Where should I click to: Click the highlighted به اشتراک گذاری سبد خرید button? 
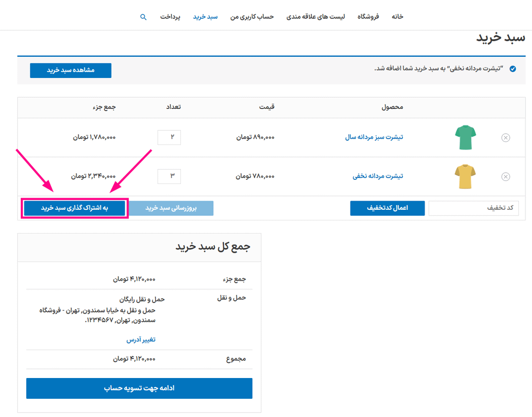[74, 208]
